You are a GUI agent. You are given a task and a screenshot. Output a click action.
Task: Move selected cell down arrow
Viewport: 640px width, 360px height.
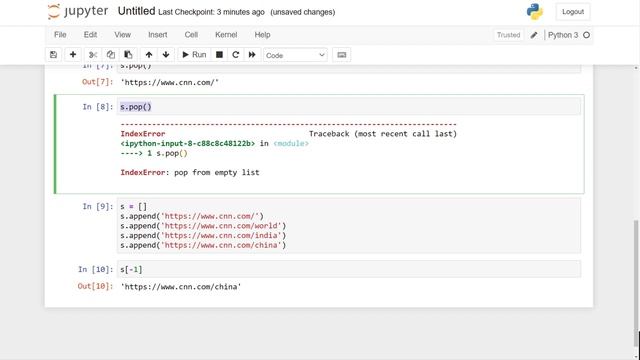pyautogui.click(x=166, y=55)
